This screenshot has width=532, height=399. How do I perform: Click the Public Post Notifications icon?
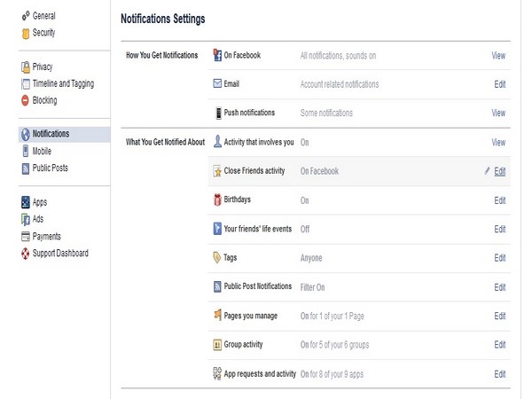[217, 286]
